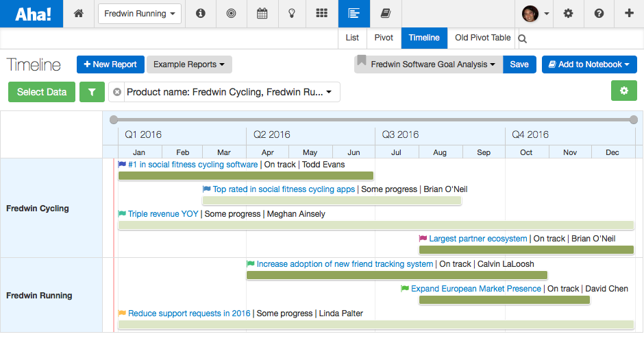
Task: Open the Fredwin Software Goal Analysis dropdown
Action: pyautogui.click(x=432, y=64)
